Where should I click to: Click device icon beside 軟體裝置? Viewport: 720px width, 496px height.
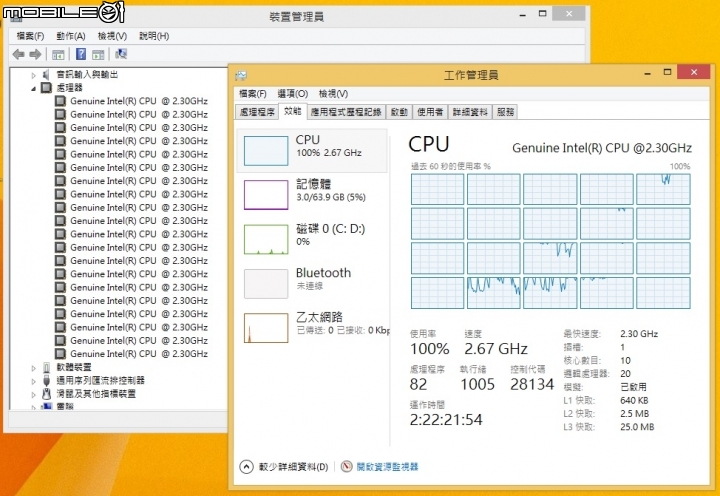(x=46, y=367)
